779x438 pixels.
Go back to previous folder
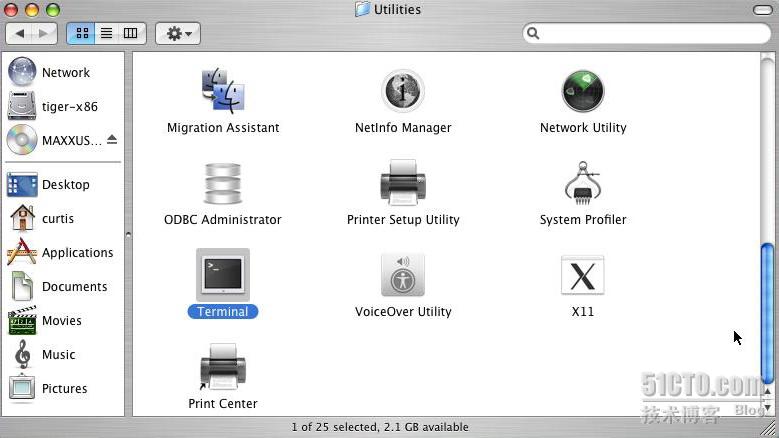pyautogui.click(x=19, y=33)
